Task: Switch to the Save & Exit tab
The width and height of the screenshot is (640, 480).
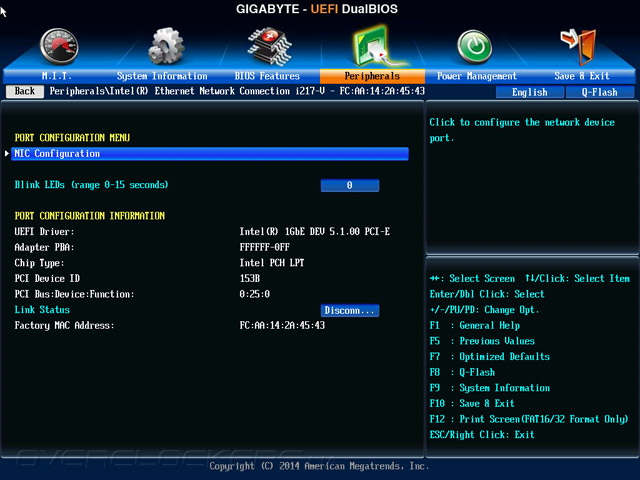Action: 582,76
